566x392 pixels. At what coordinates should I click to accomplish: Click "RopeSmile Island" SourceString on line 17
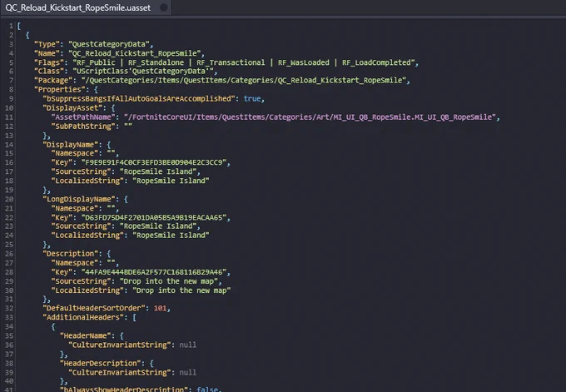coord(158,171)
